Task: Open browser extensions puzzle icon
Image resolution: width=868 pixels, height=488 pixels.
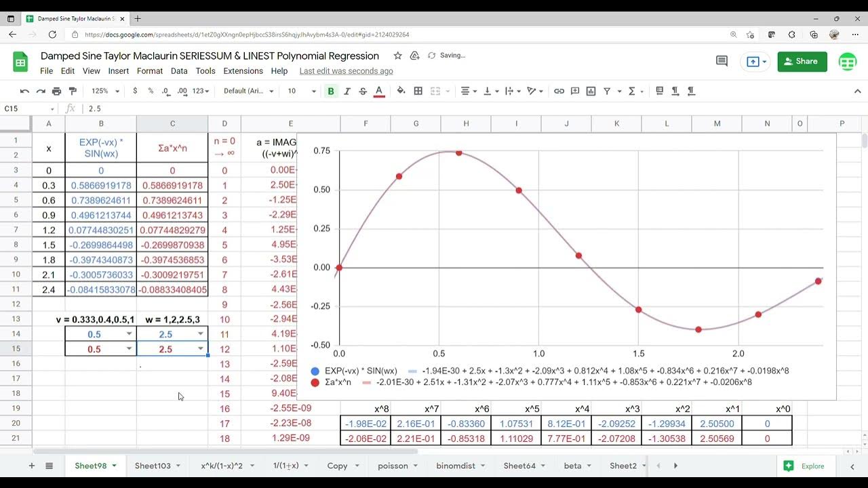Action: coord(792,35)
